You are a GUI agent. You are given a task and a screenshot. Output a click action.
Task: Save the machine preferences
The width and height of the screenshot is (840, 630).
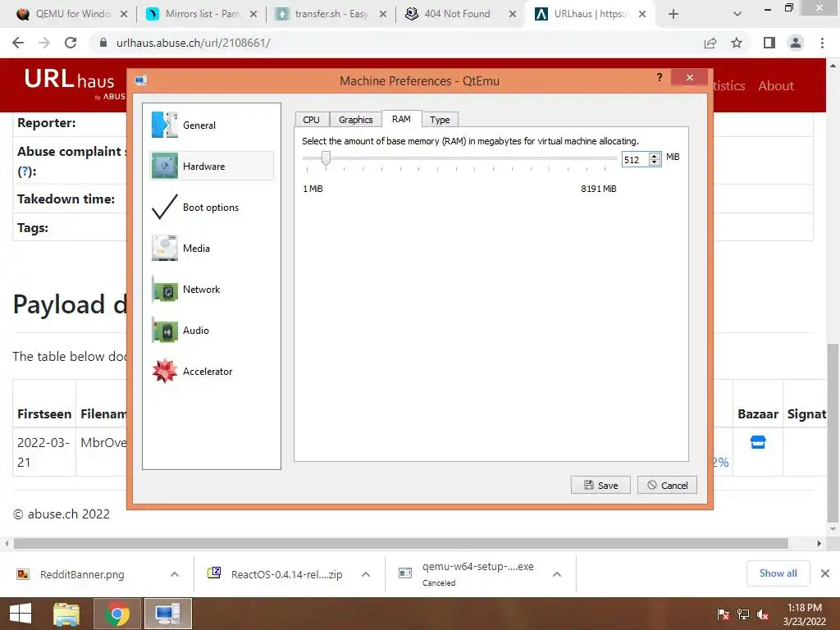(x=600, y=485)
